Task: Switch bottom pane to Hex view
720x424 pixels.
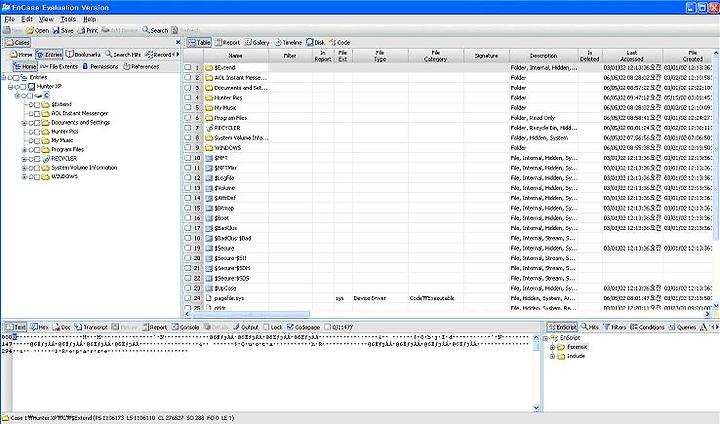Action: coord(39,327)
